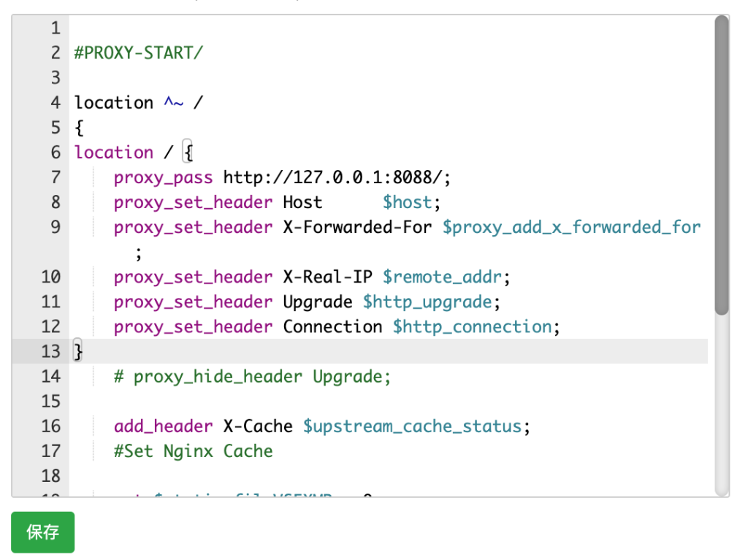Click line number 16 in the gutter
This screenshot has width=748, height=560.
tap(50, 426)
